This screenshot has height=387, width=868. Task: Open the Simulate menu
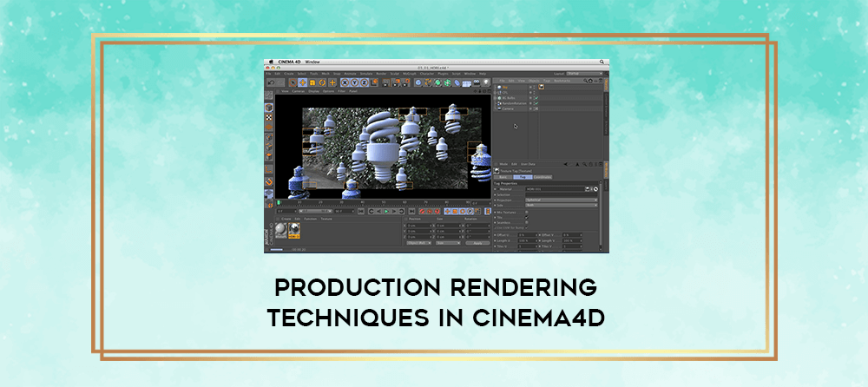point(366,74)
